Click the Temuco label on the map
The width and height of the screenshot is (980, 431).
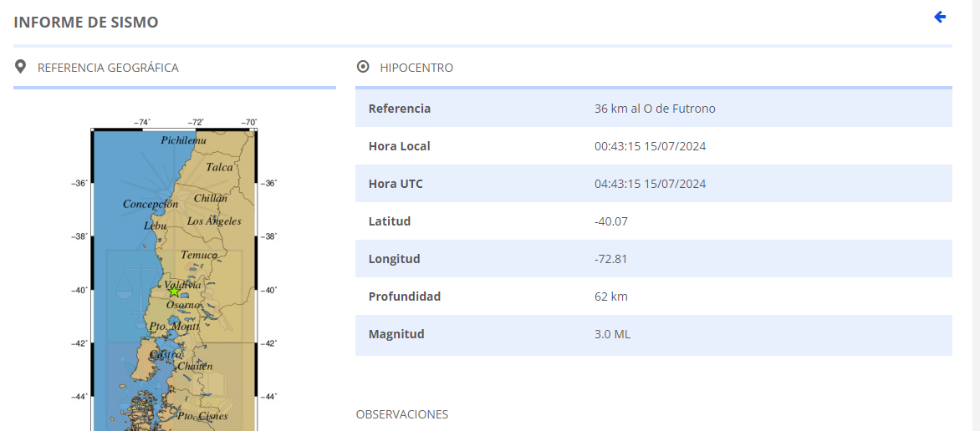coord(199,255)
